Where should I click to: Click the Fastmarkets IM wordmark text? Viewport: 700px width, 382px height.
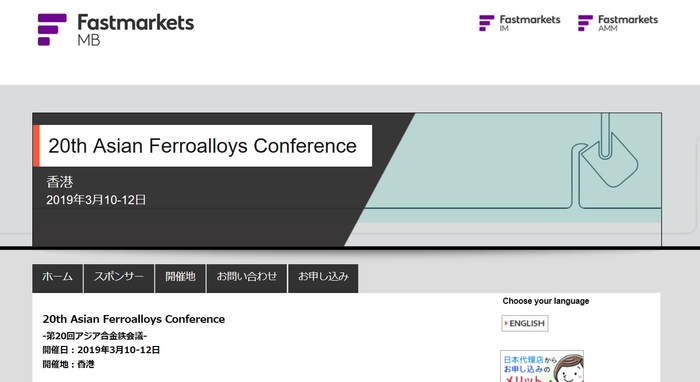(x=530, y=23)
